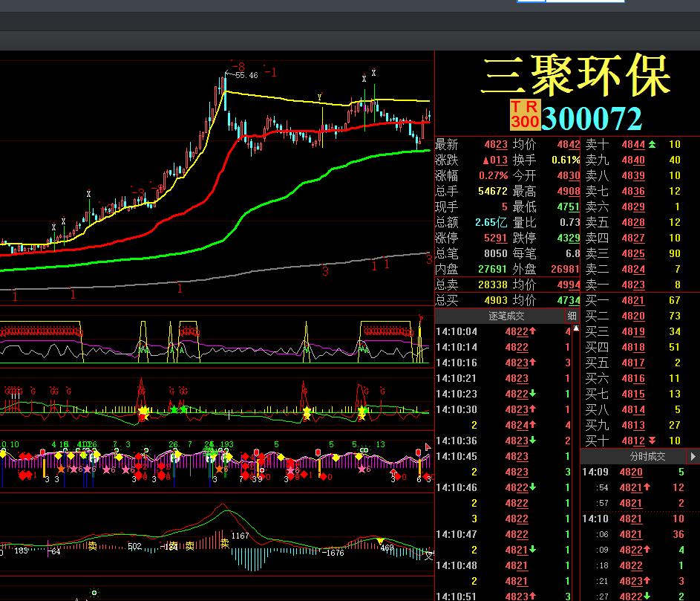Select the 卖二 price 4824
The height and width of the screenshot is (601, 700).
click(633, 270)
